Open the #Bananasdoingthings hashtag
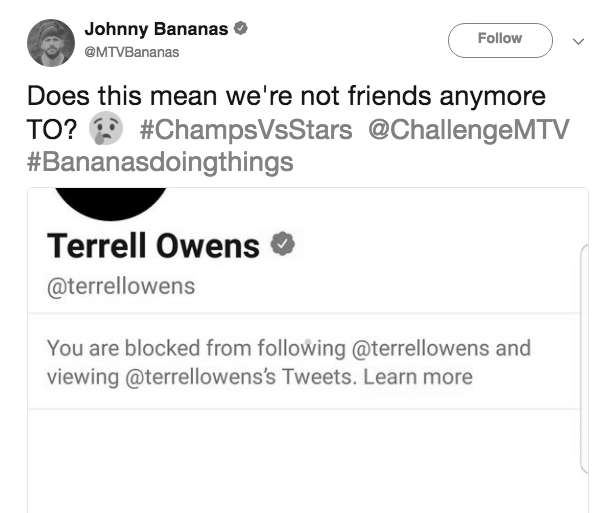 [160, 162]
